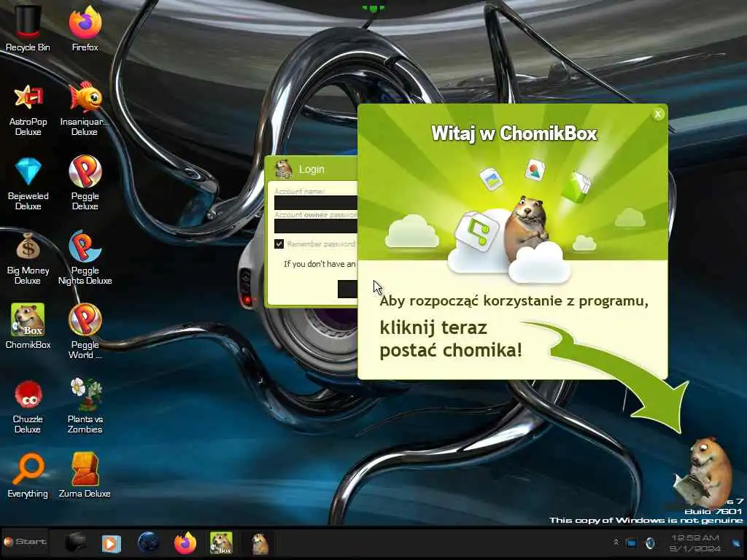Select the Big Money Deluxe desktop icon

pyautogui.click(x=28, y=259)
